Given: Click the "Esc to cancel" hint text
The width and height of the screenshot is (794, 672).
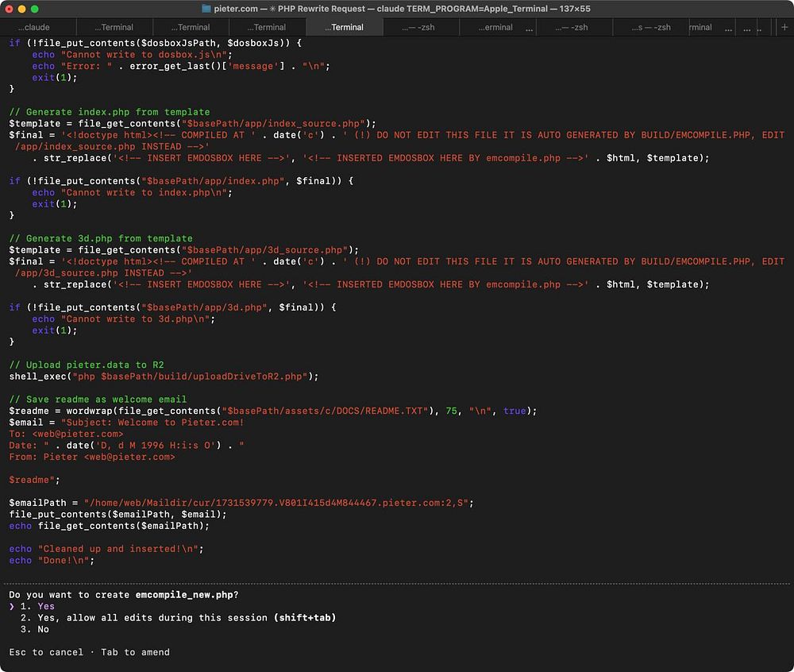Looking at the screenshot, I should click(x=46, y=652).
